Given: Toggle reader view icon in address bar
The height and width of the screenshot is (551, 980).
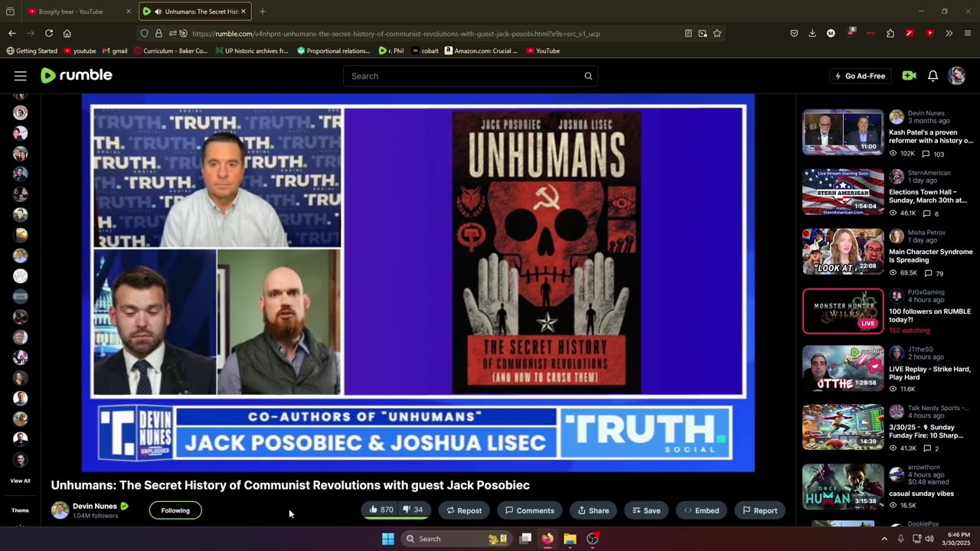Looking at the screenshot, I should [x=688, y=33].
